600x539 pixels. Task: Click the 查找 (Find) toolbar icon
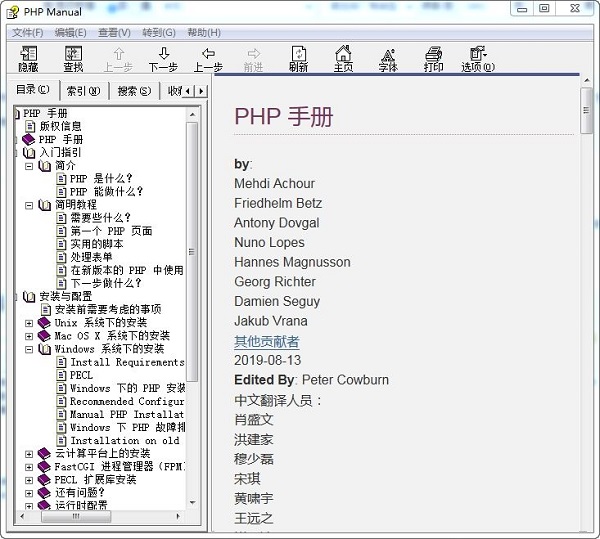pos(73,58)
